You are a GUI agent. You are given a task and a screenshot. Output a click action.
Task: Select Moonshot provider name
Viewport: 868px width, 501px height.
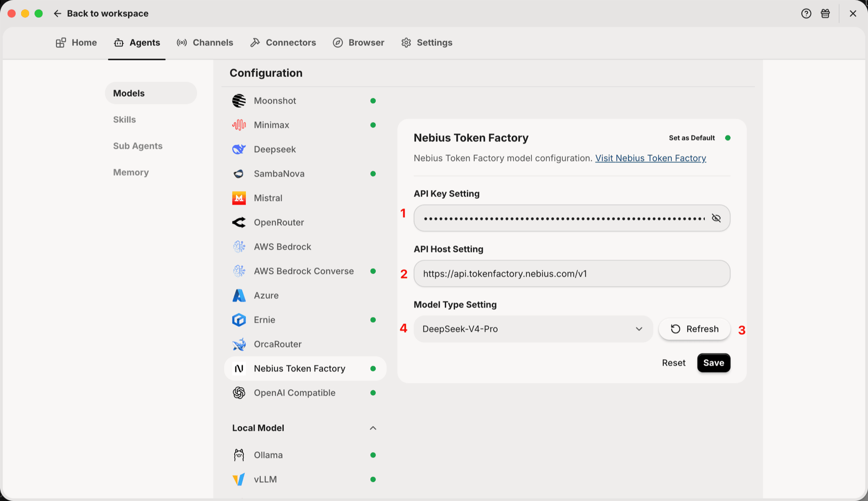[275, 101]
